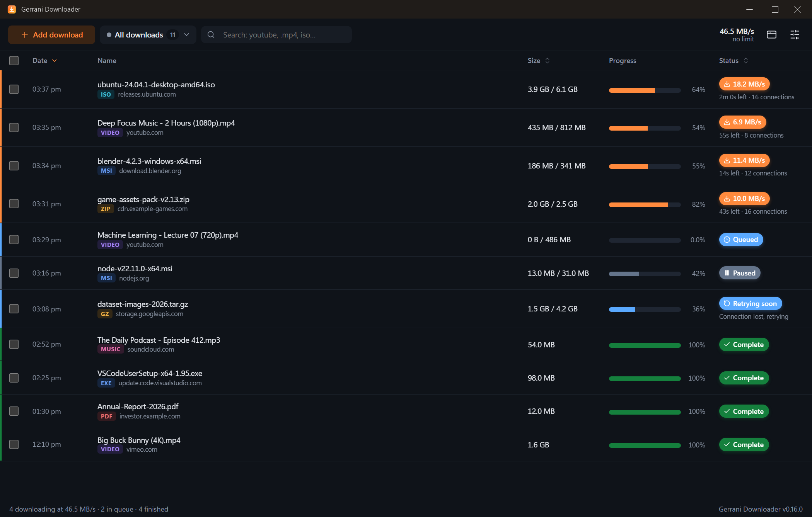Click the 18.2 MB/s speed badge
This screenshot has height=517, width=812.
[x=744, y=84]
